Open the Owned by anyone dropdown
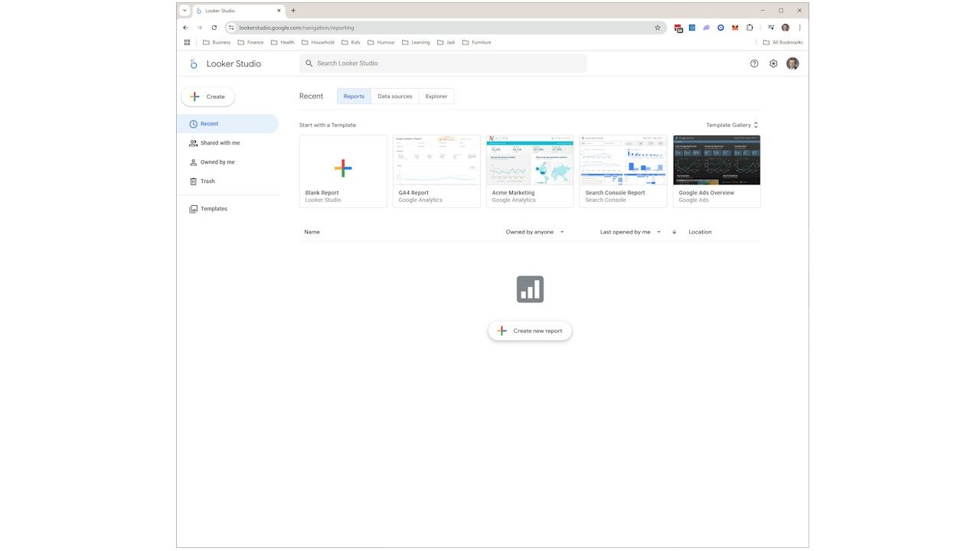 click(535, 232)
